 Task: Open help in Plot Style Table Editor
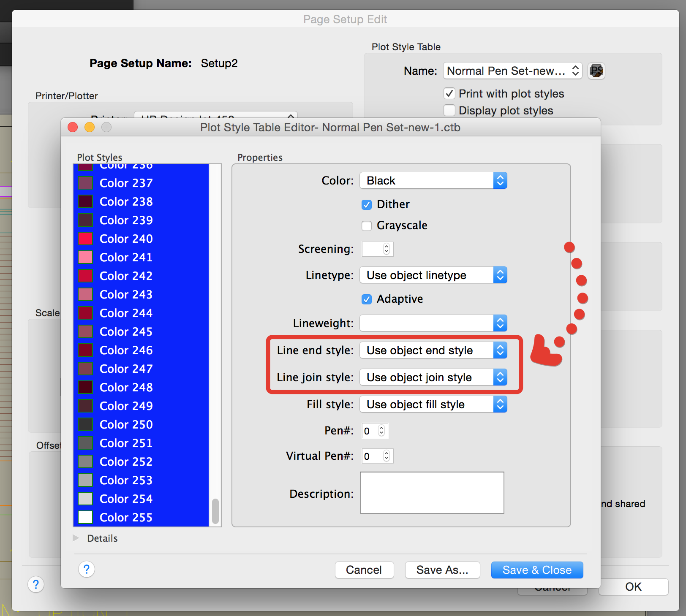pos(87,569)
